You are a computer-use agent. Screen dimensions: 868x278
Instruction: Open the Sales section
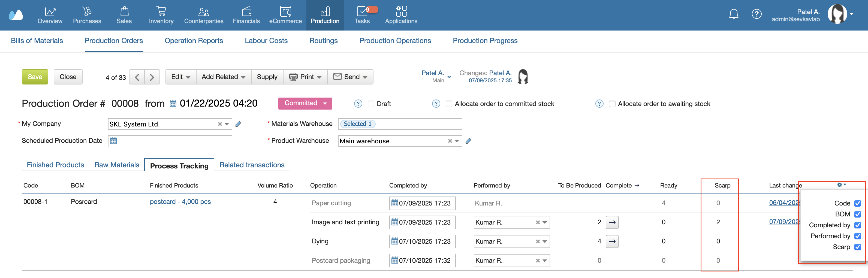(124, 15)
